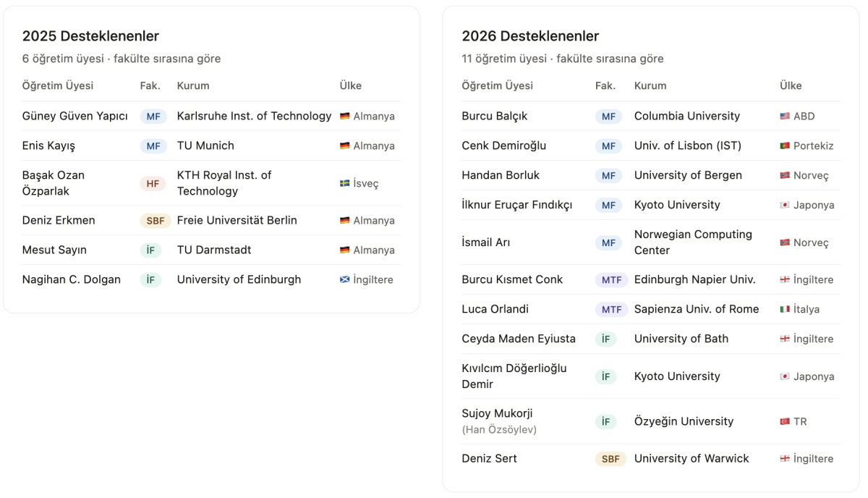This screenshot has height=498, width=868.
Task: Select the name Güney Güven Yapıcı
Action: [75, 117]
